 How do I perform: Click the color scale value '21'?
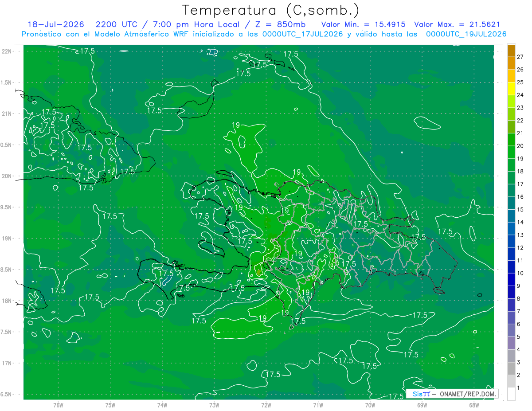[520, 133]
